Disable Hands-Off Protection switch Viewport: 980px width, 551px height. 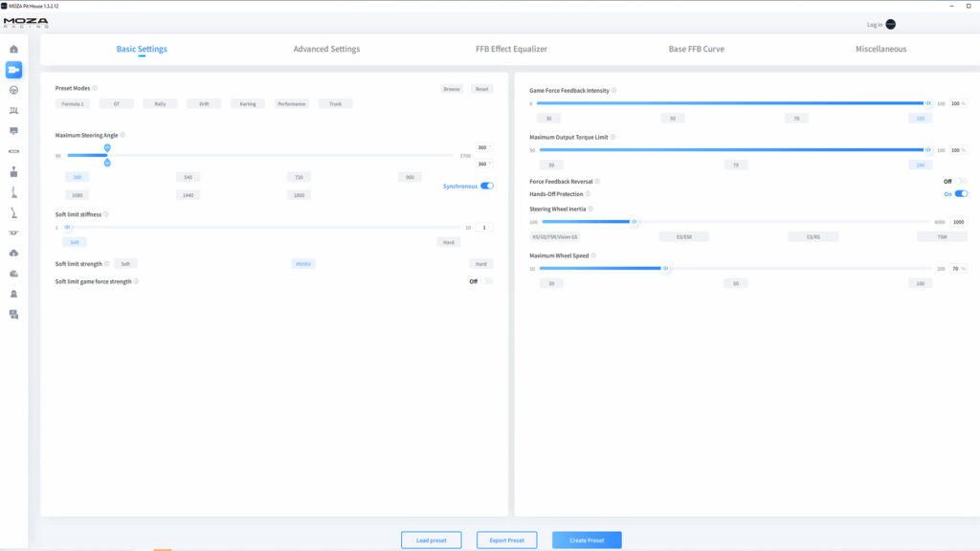pyautogui.click(x=961, y=193)
